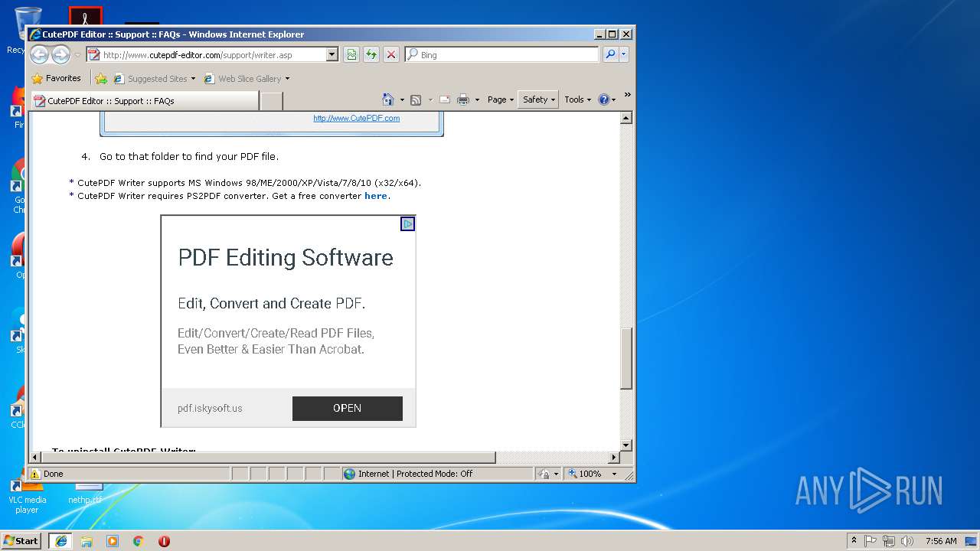Viewport: 980px width, 551px height.
Task: Toggle the Compatibility View icon
Action: pyautogui.click(x=351, y=55)
